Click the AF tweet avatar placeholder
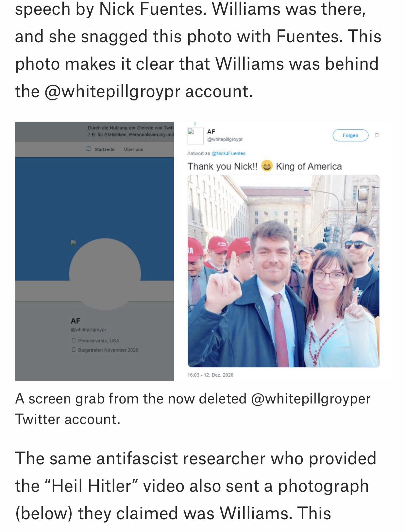This screenshot has width=406, height=532. 195,136
